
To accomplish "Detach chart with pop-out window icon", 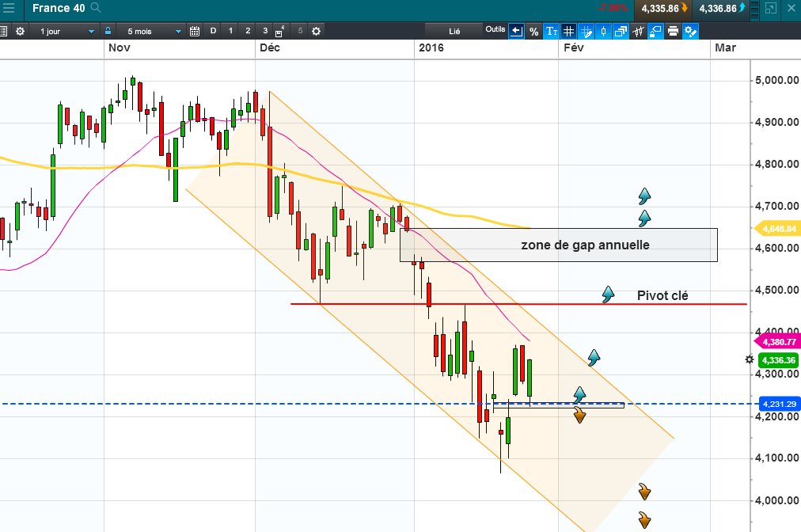I will pos(771,8).
